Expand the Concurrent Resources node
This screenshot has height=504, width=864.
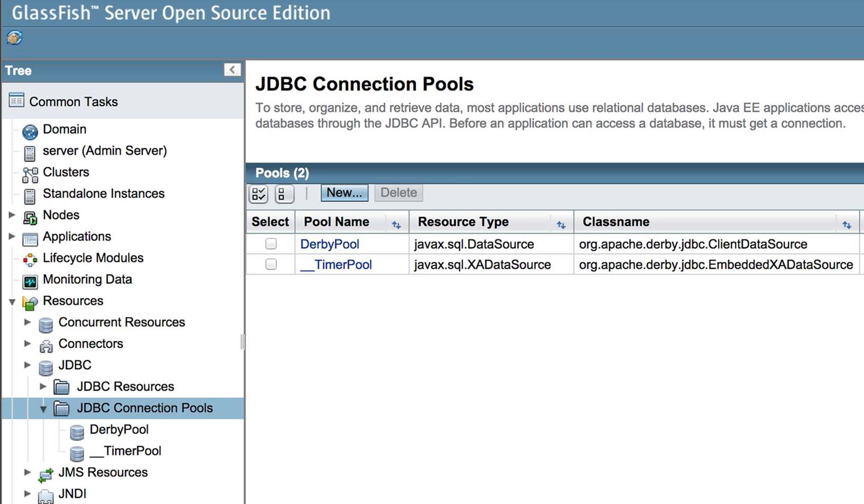tap(28, 322)
